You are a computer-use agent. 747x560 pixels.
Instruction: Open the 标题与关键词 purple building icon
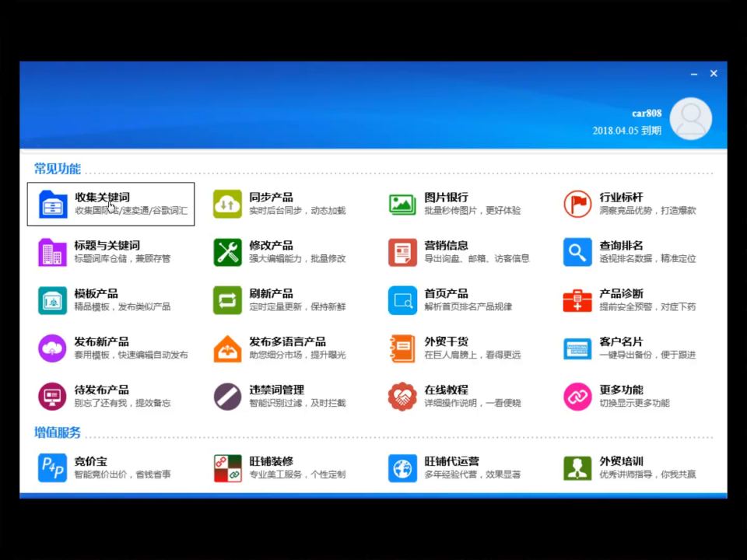[52, 252]
